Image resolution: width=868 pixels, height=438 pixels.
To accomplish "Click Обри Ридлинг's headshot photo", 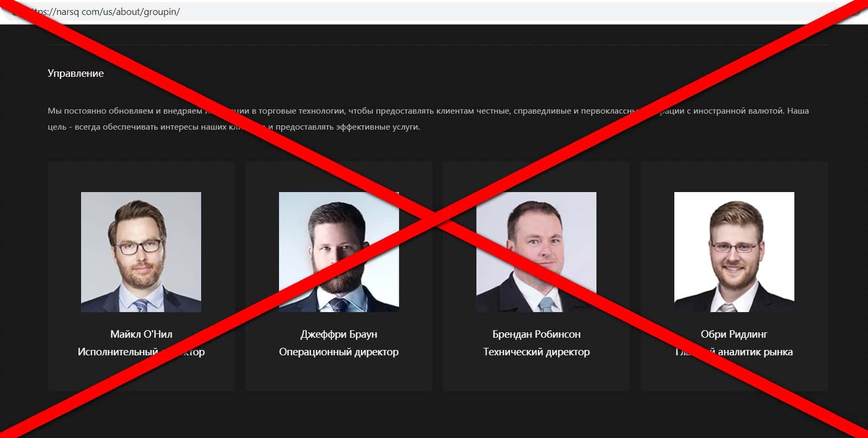I will [734, 252].
